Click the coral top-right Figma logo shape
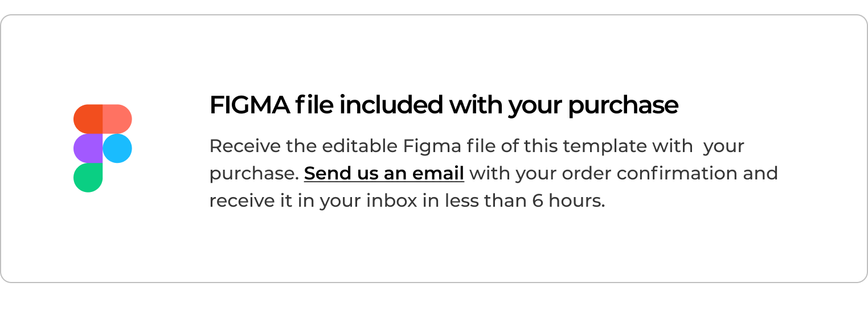Image resolution: width=868 pixels, height=311 pixels. pos(117,118)
